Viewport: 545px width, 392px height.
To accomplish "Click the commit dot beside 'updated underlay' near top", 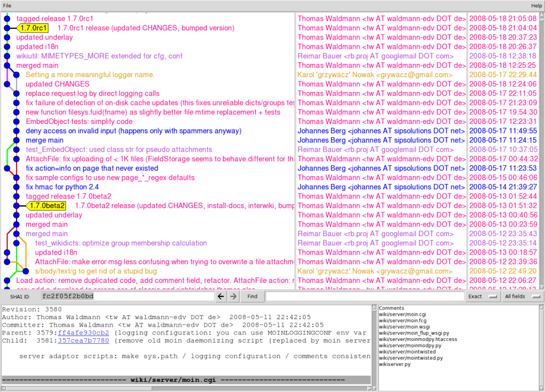I will (7, 37).
